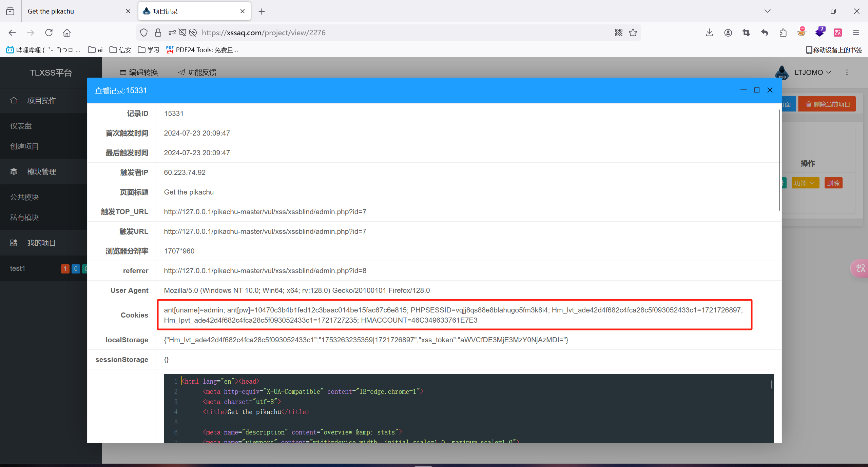Open the 功能 dropdown button
Image resolution: width=868 pixels, height=467 pixels.
(x=805, y=183)
